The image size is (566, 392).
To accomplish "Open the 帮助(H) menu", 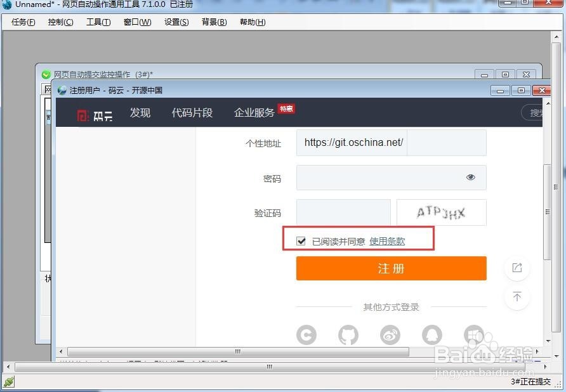I will [x=252, y=22].
